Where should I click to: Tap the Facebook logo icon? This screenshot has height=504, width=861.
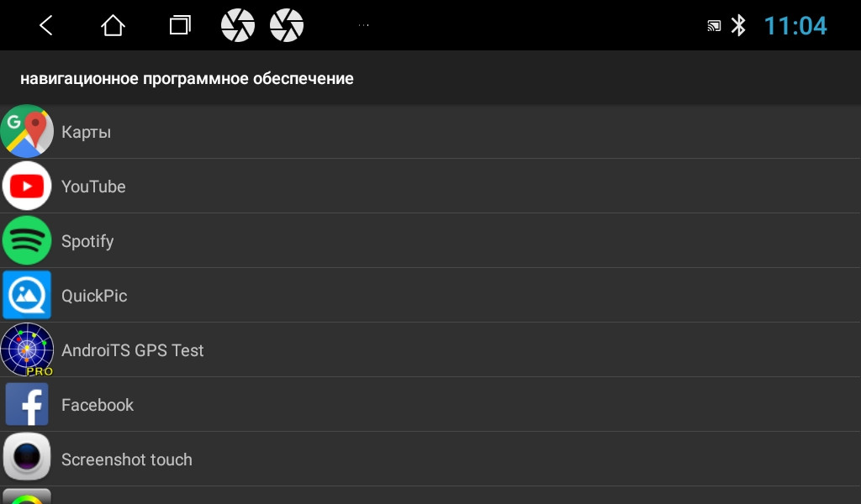coord(27,404)
